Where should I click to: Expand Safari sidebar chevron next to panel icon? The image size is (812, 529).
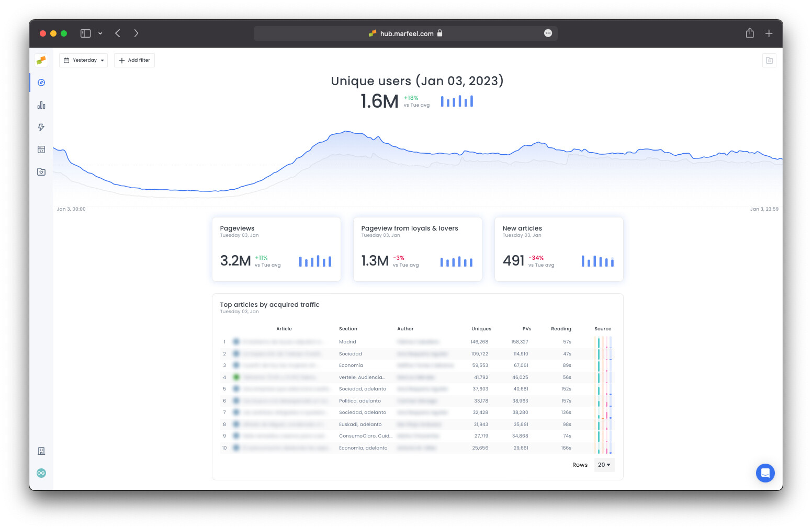(100, 33)
